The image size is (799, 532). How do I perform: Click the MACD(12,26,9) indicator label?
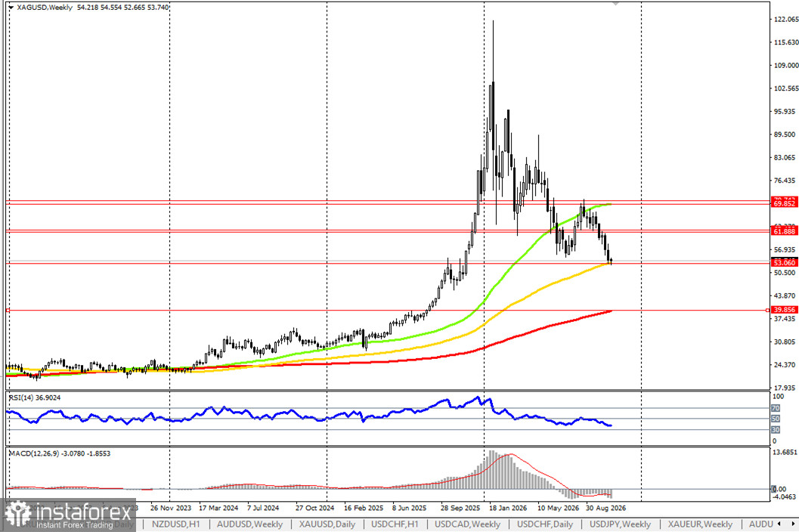tap(60, 453)
